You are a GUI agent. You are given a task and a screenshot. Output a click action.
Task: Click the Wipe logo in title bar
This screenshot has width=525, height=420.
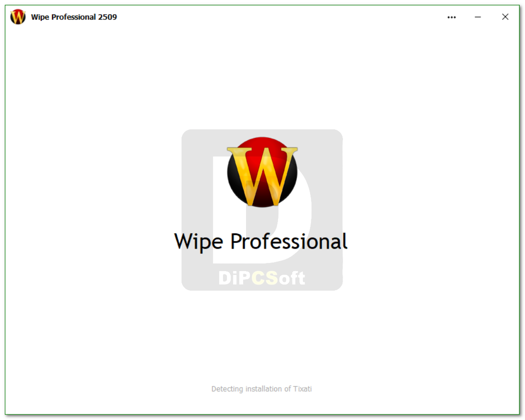pyautogui.click(x=18, y=17)
